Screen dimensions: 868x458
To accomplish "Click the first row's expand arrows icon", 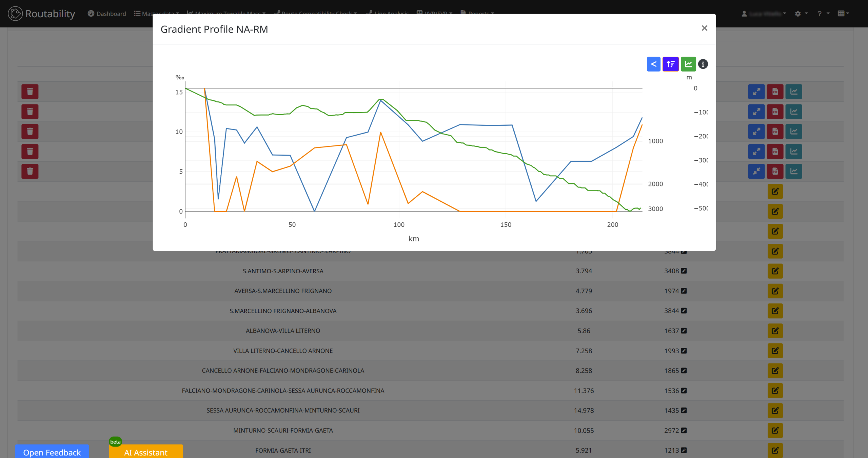I will [756, 92].
